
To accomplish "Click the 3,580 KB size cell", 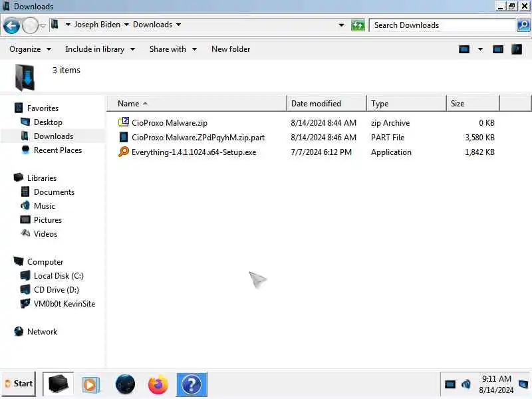I will pos(479,138).
